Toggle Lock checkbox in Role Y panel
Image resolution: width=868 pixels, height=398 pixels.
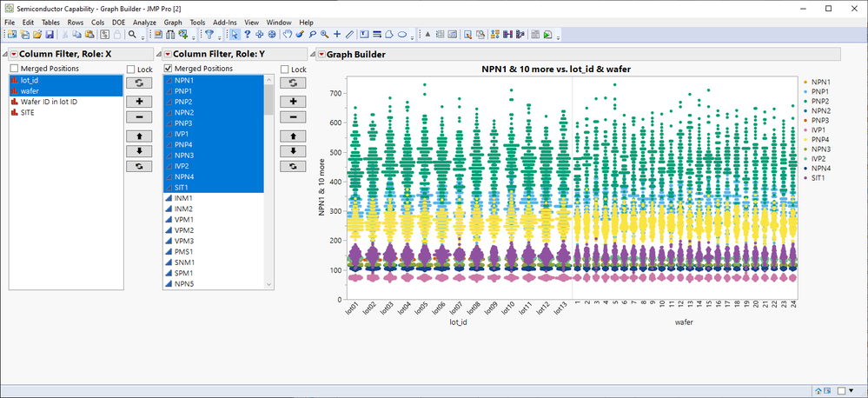tap(285, 70)
